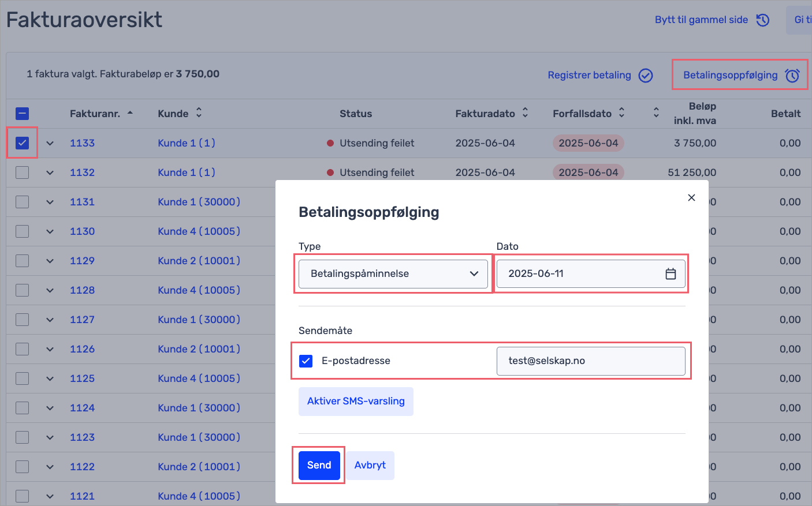Toggle the select-all checkbox in table header
Screen dimensions: 812x506
point(23,114)
